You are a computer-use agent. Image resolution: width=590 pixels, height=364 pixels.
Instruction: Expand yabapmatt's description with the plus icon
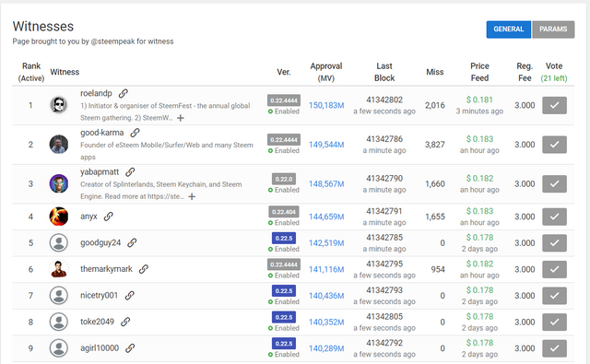click(x=192, y=196)
